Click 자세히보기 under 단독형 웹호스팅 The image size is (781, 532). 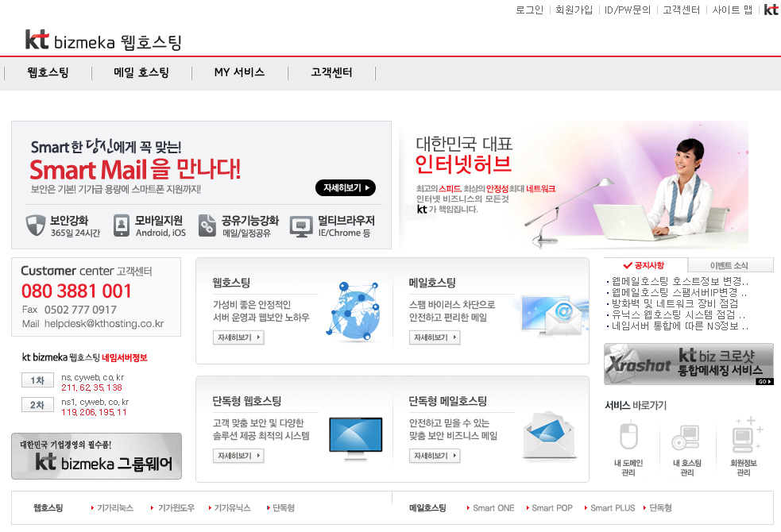click(238, 456)
